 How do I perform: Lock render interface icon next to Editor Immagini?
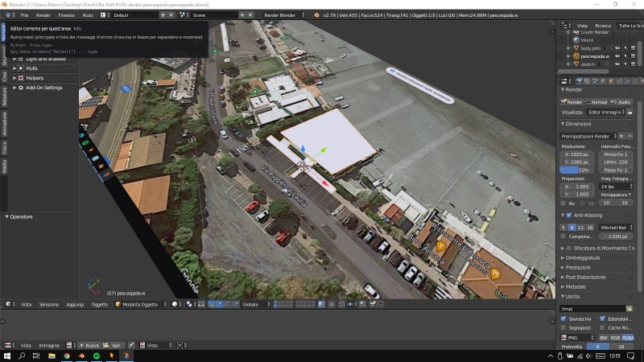click(630, 112)
